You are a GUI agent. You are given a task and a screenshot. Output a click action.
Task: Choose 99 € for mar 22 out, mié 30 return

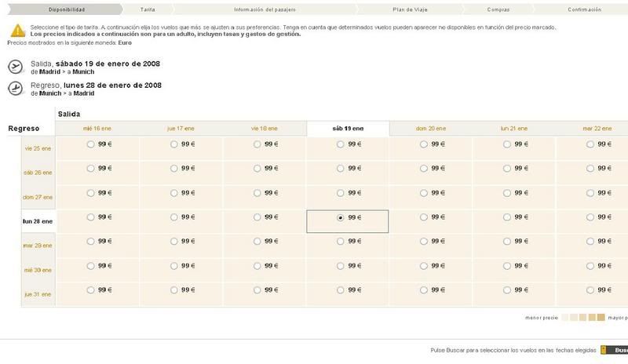tap(590, 266)
